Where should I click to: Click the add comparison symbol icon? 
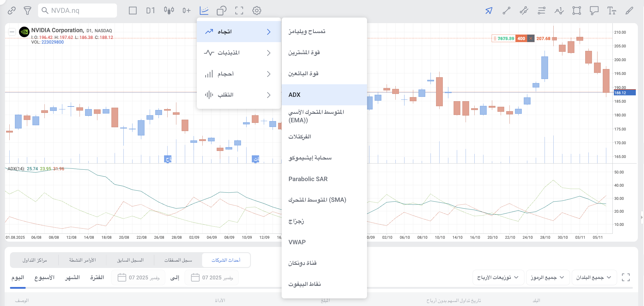point(187,11)
